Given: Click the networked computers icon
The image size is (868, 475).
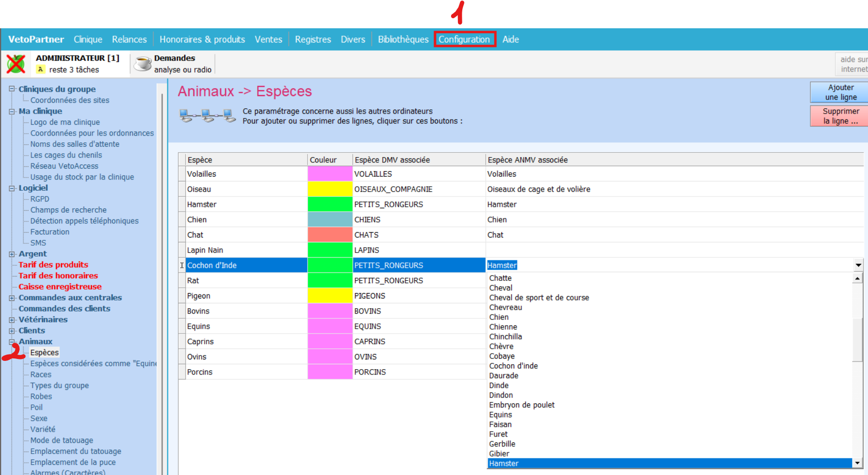Looking at the screenshot, I should (x=207, y=116).
